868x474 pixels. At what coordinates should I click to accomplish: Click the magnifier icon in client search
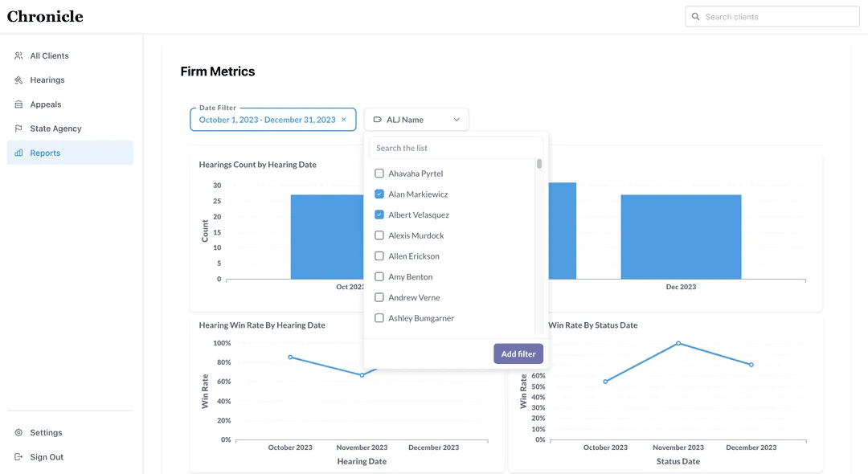[696, 16]
